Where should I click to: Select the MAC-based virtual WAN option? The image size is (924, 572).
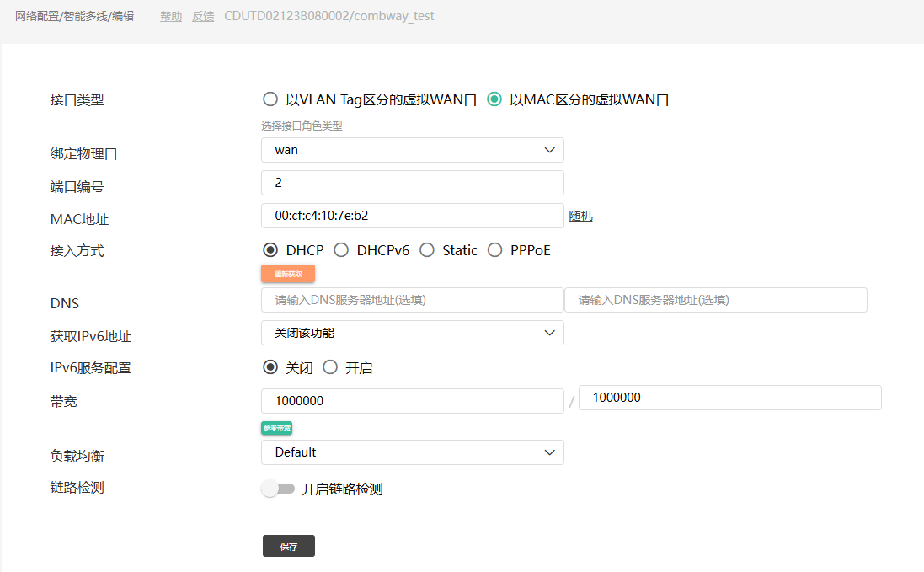pyautogui.click(x=494, y=99)
